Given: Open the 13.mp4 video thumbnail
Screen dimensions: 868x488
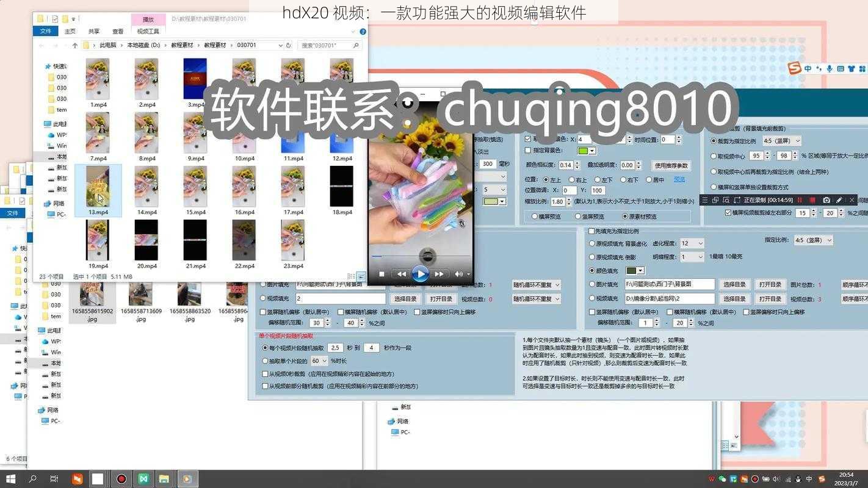Looking at the screenshot, I should pyautogui.click(x=98, y=190).
